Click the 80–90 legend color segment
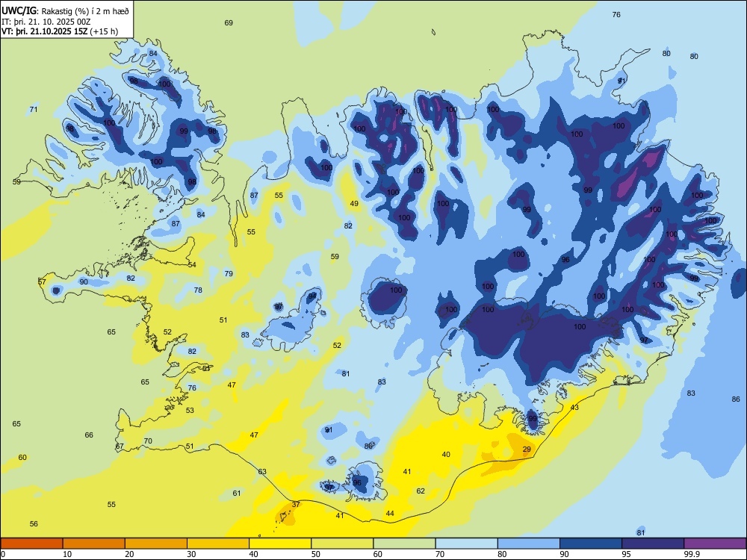Viewport: 747px width, 560px height. (x=528, y=544)
